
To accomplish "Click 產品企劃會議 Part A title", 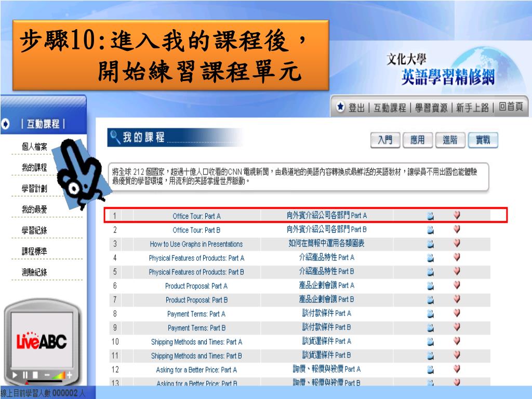I will click(x=326, y=285).
